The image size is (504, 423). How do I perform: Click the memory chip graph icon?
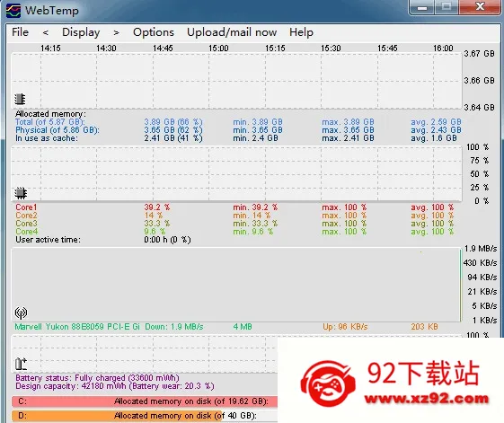point(20,99)
